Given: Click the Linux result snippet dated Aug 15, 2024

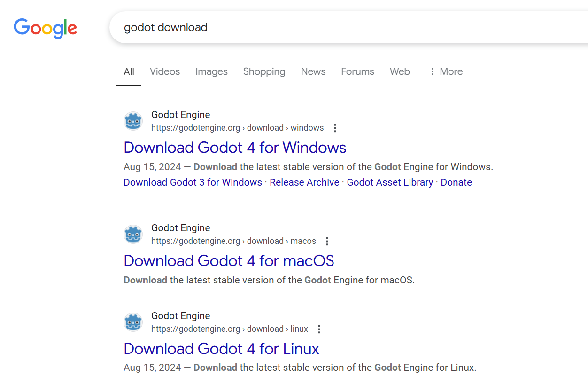Looking at the screenshot, I should point(300,368).
